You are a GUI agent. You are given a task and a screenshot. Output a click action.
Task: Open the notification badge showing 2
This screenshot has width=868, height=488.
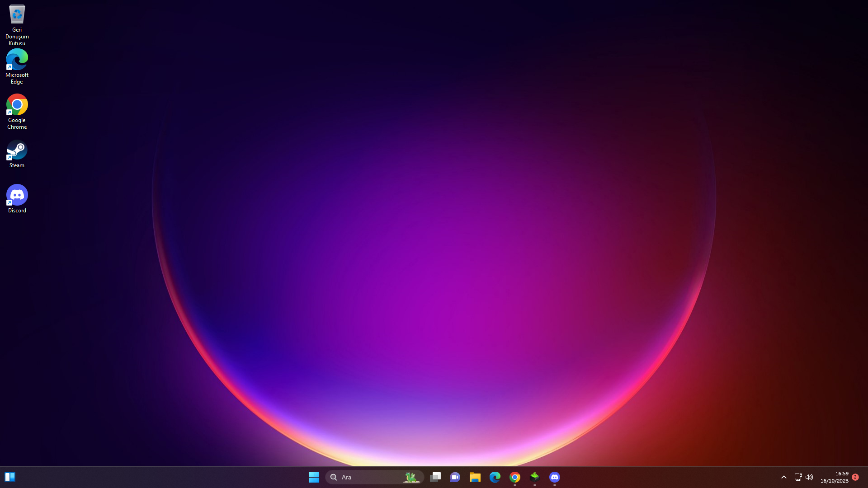(x=855, y=477)
